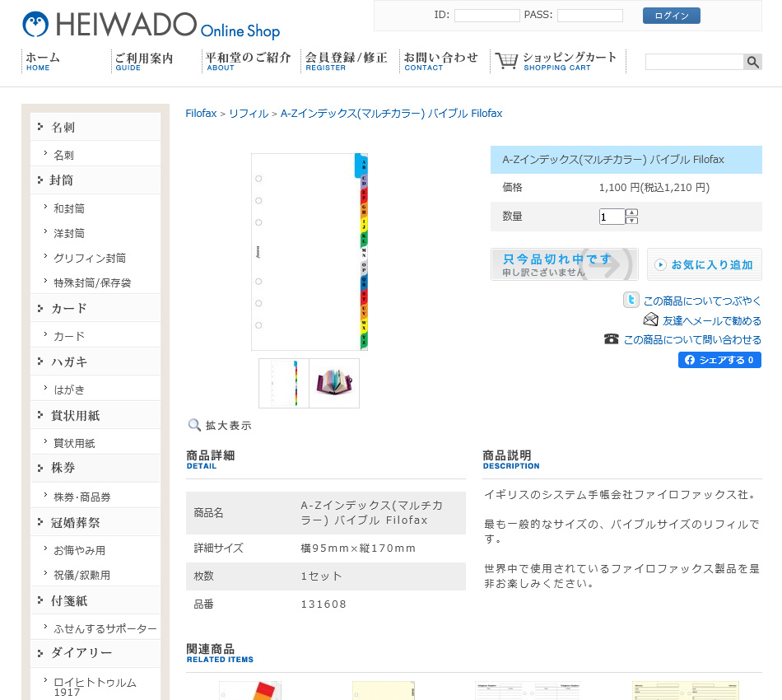The image size is (782, 700).
Task: Click the PASS input field
Action: point(590,16)
